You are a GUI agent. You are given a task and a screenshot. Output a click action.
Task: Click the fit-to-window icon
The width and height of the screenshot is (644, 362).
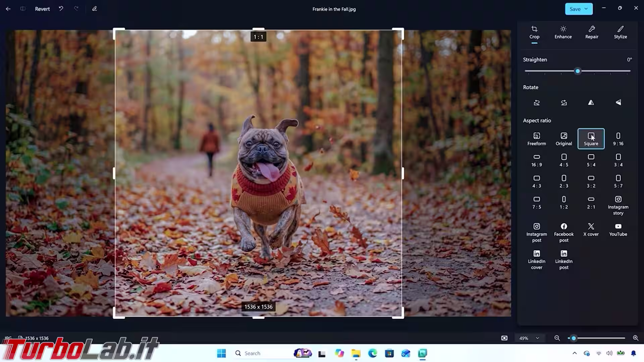click(504, 338)
